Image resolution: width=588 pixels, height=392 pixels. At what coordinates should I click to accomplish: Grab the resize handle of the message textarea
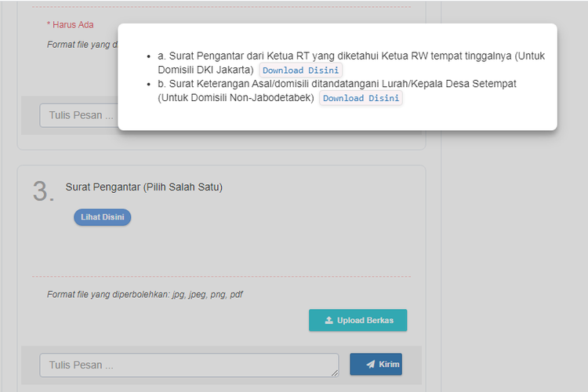[335, 373]
